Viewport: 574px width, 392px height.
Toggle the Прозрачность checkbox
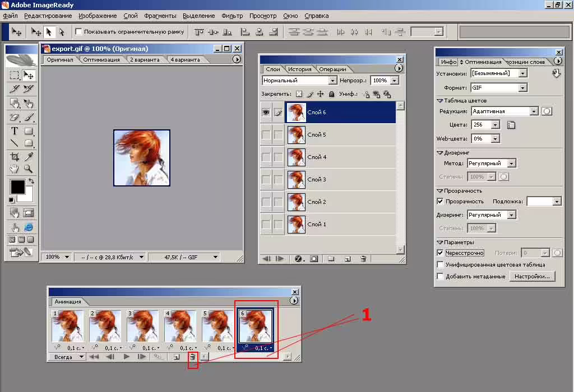tap(440, 201)
